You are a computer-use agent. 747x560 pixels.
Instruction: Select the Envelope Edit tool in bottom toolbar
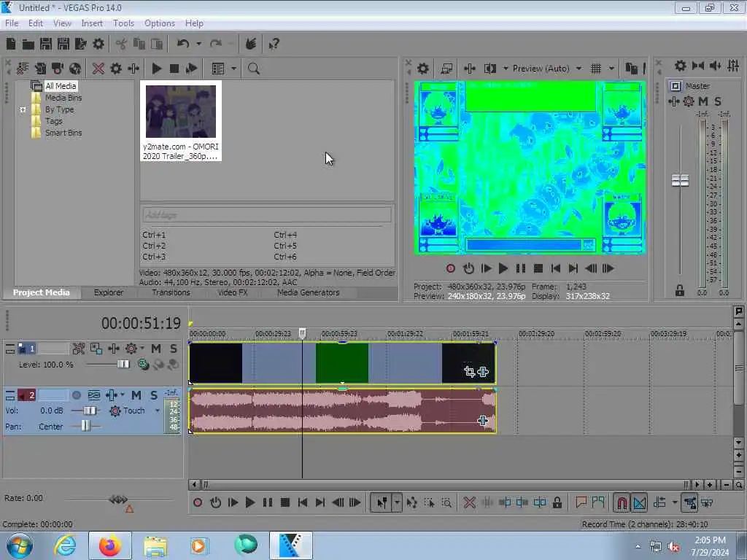[411, 502]
